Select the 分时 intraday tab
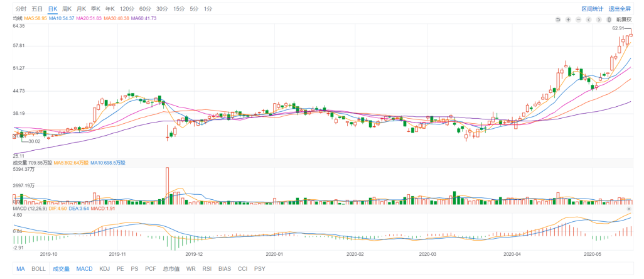This screenshot has width=644, height=279. (x=21, y=9)
